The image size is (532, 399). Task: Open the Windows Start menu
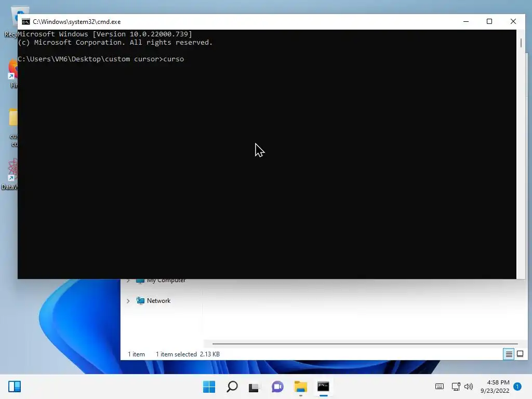(209, 387)
